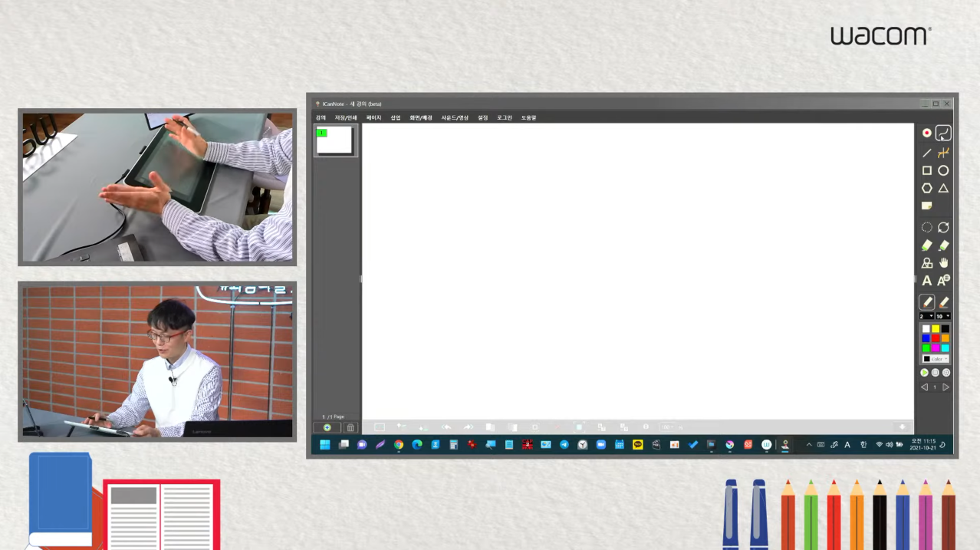Viewport: 980px width, 550px height.
Task: Click the down arrow at bottom right of canvas
Action: point(903,426)
